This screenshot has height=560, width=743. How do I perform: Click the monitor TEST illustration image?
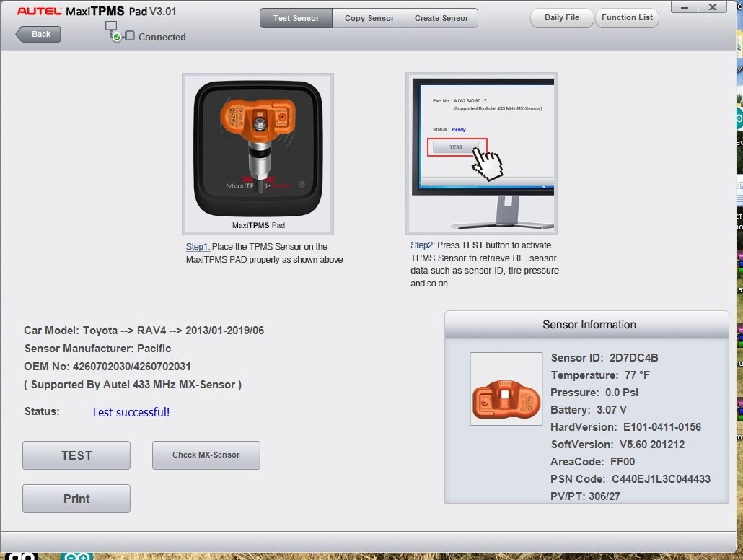[481, 153]
